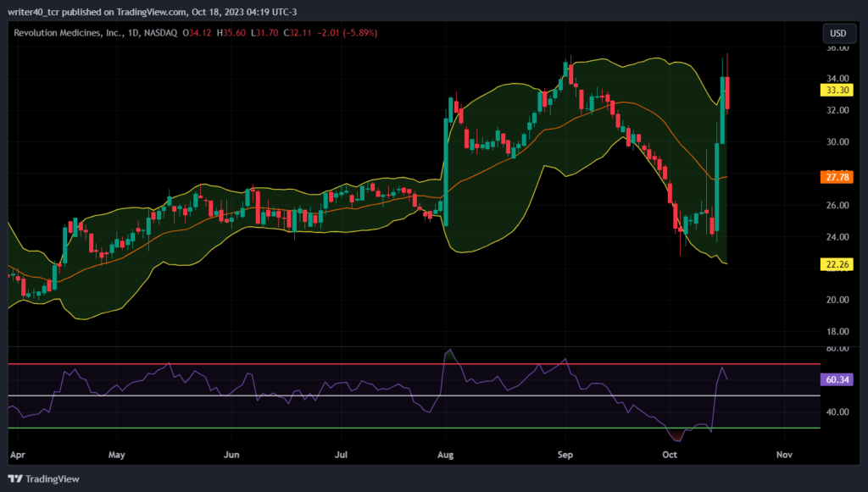Click the −2.01 (−5.89%) change value
Screen dimensions: 868x492
pos(347,33)
